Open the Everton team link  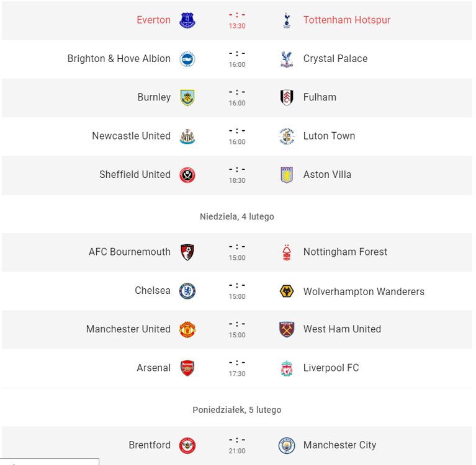pos(154,20)
